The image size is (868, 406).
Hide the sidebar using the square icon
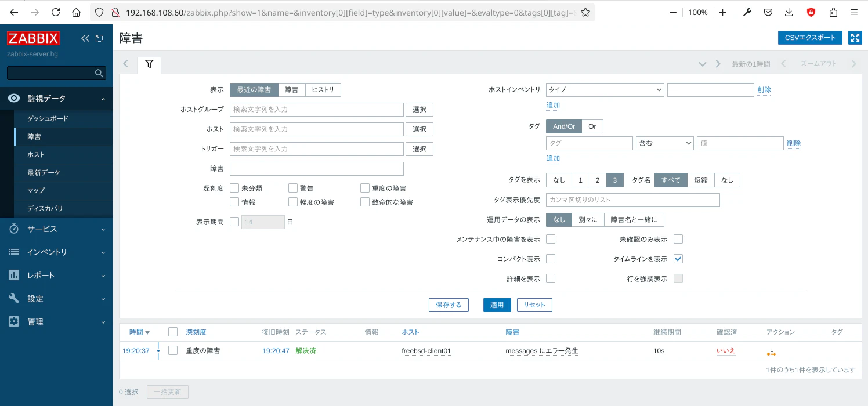(99, 38)
